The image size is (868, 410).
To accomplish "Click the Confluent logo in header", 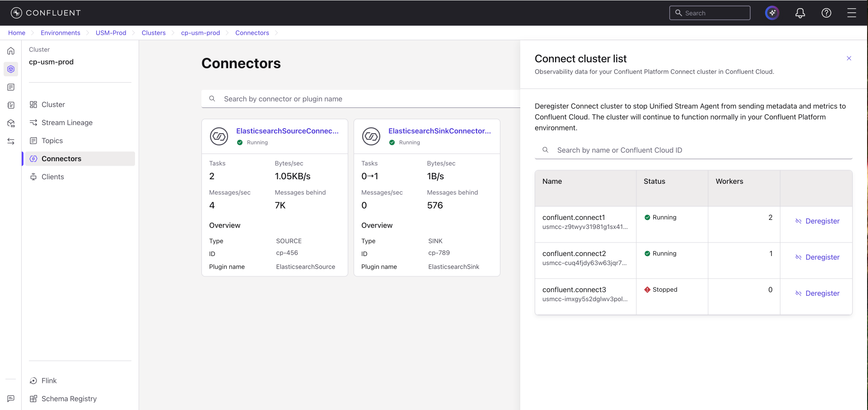I will [46, 13].
